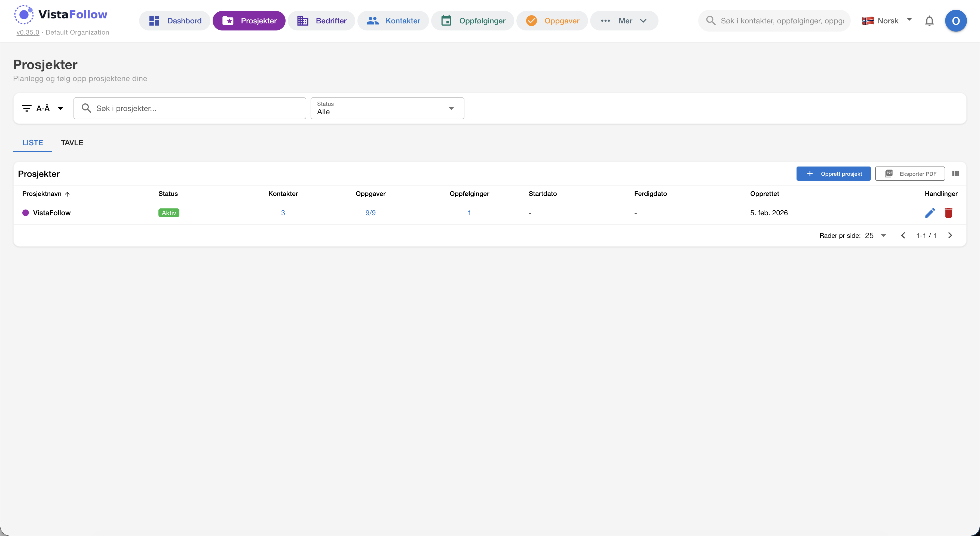Click the notification bell icon
The width and height of the screenshot is (980, 536).
click(929, 21)
